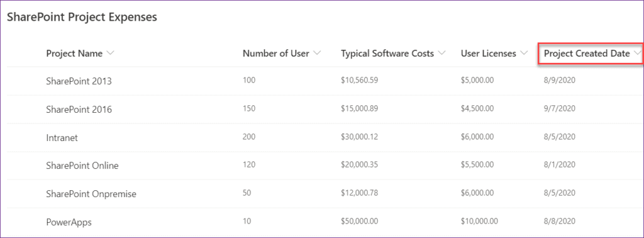Open the Intranet project item

(x=62, y=138)
